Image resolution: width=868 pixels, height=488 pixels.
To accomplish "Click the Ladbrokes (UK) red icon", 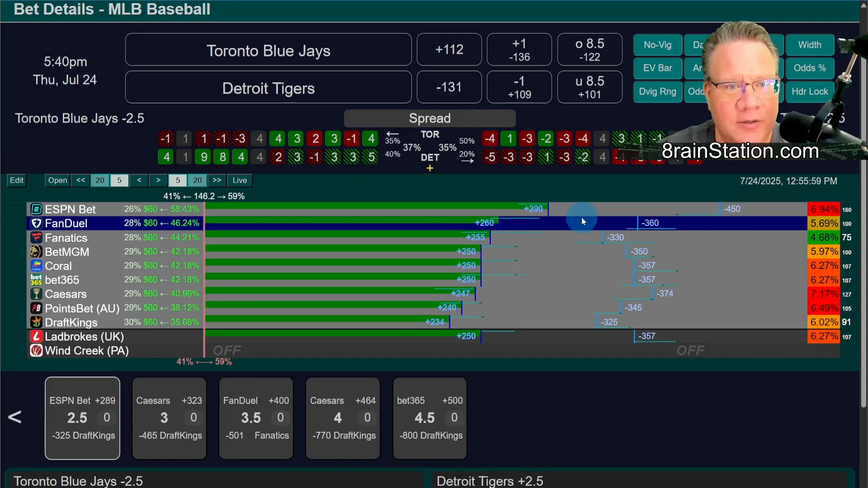I will (36, 337).
